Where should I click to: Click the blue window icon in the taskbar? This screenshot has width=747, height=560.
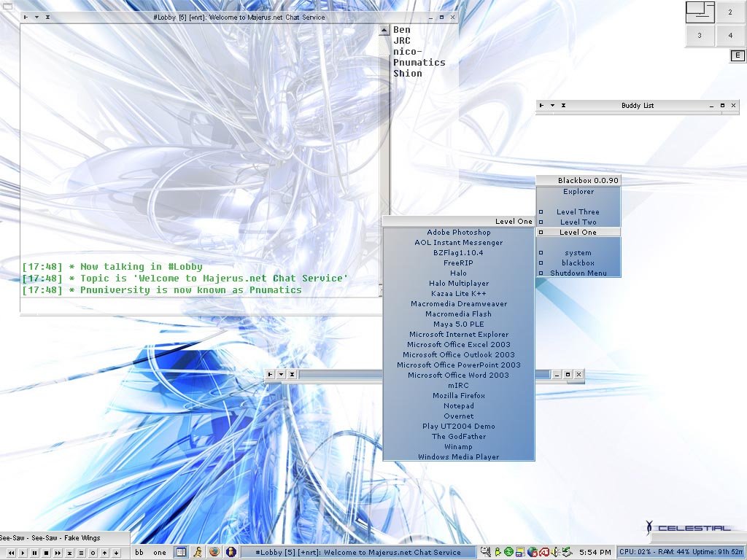click(x=181, y=553)
